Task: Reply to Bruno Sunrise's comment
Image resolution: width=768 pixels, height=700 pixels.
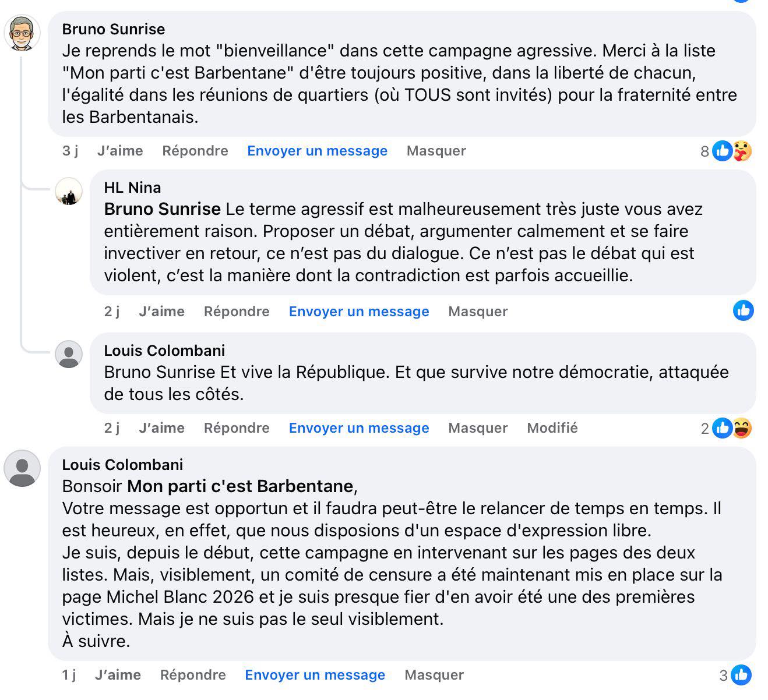Action: click(x=195, y=151)
